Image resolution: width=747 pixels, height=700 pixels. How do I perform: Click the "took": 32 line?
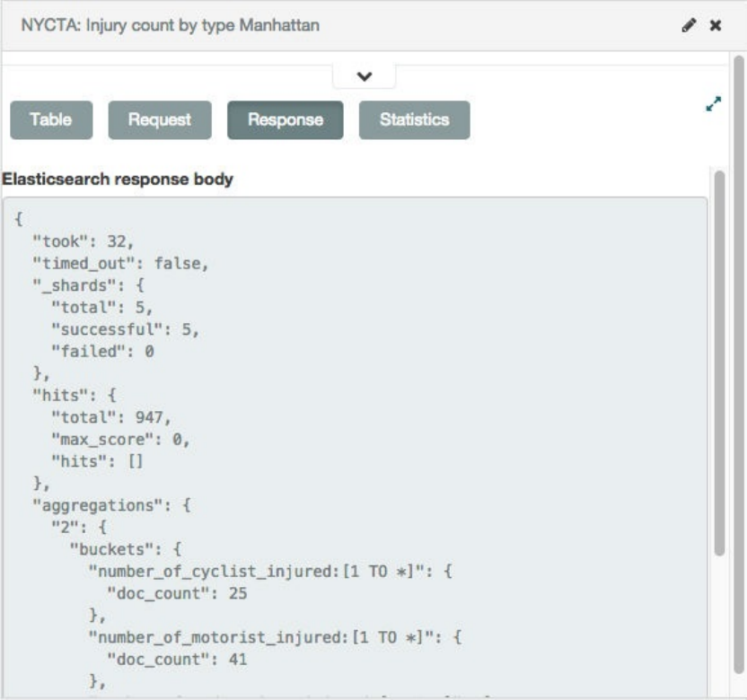pyautogui.click(x=83, y=241)
